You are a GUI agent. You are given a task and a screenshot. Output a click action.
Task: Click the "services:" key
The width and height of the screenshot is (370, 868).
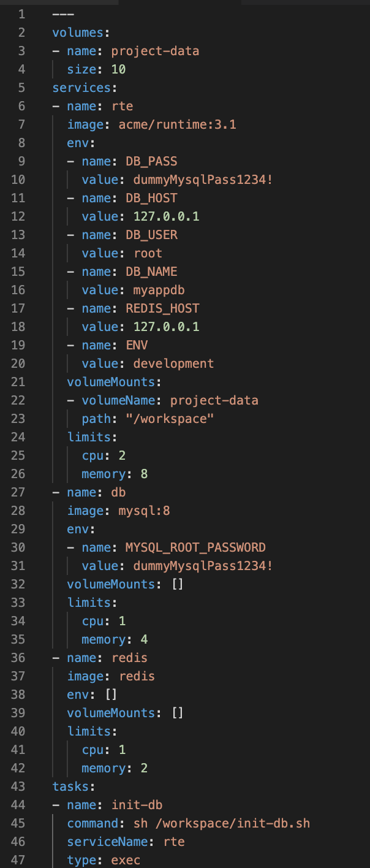point(80,88)
